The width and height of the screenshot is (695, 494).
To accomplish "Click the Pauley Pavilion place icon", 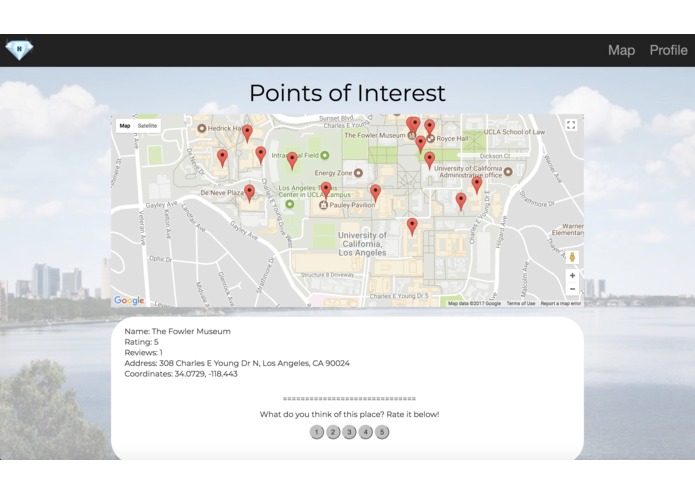I will pyautogui.click(x=324, y=205).
